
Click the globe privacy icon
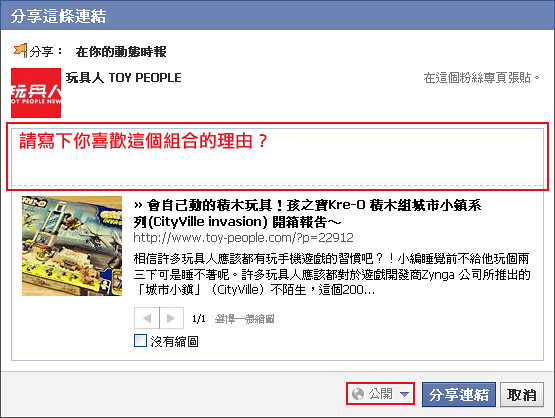tap(358, 394)
